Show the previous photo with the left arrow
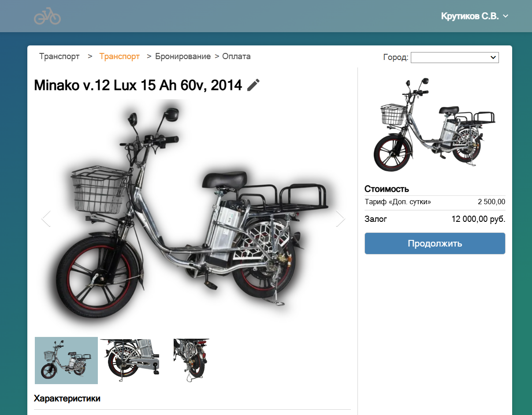Image resolution: width=532 pixels, height=415 pixels. (x=46, y=219)
